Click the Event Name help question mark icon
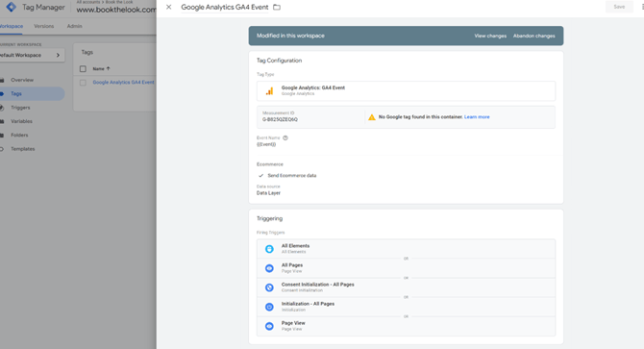The image size is (644, 349). [x=285, y=137]
